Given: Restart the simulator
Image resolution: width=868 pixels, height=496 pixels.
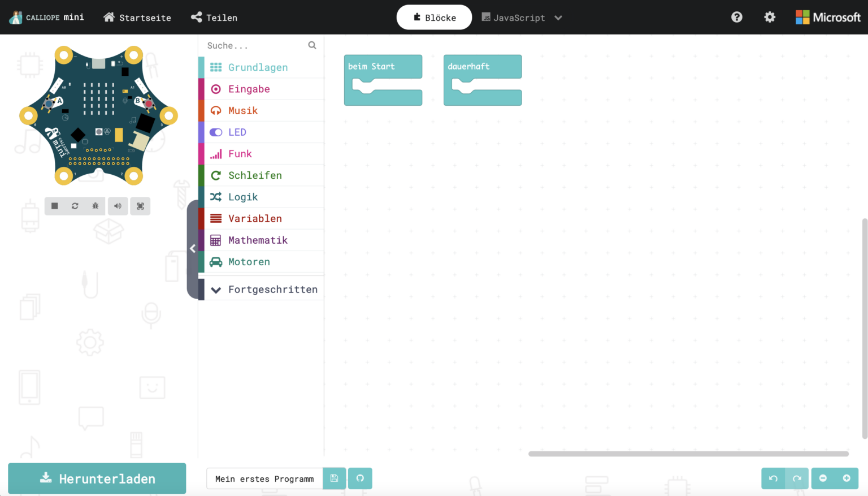Looking at the screenshot, I should 75,206.
